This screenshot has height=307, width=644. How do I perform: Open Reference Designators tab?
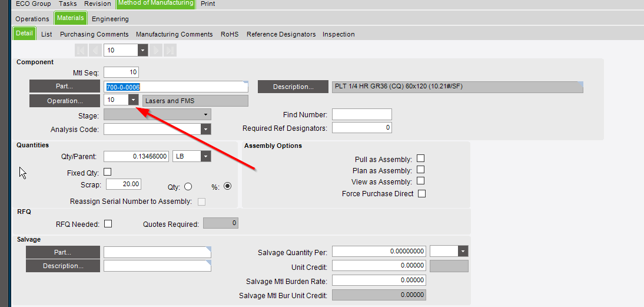tap(281, 35)
